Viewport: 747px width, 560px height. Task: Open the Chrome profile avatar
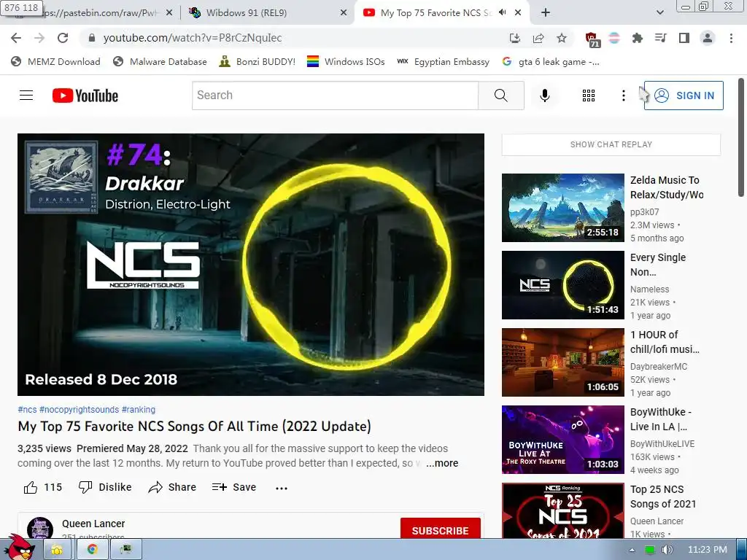[708, 38]
